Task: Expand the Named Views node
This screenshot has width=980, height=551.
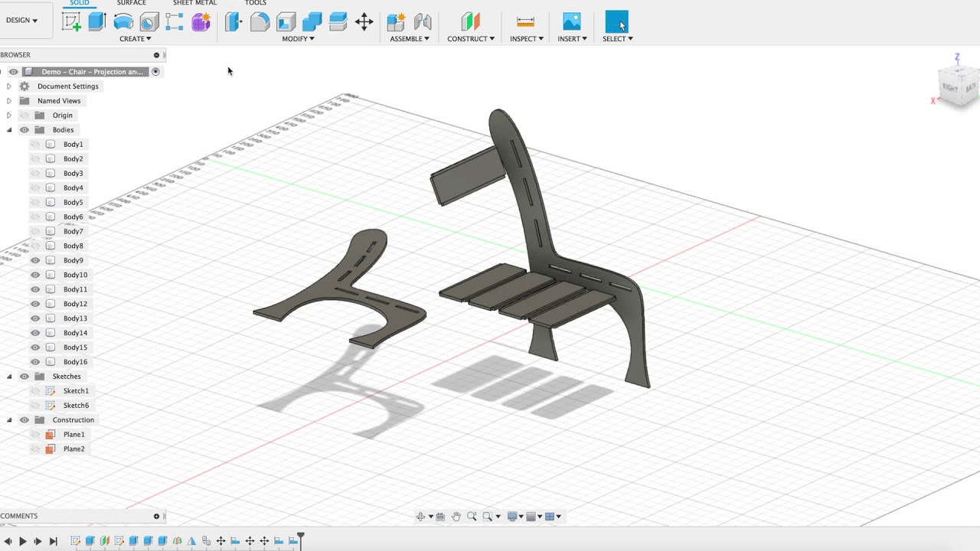Action: [9, 101]
